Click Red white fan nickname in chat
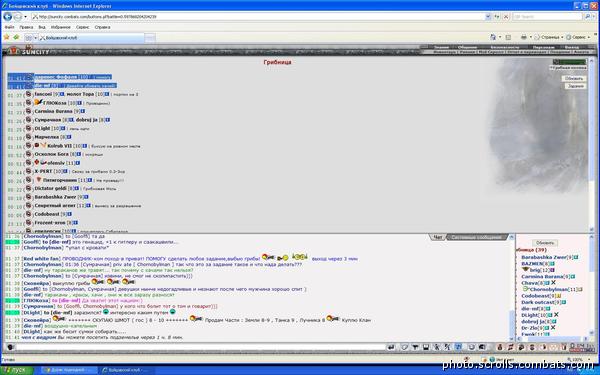The image size is (600, 375). (x=41, y=259)
